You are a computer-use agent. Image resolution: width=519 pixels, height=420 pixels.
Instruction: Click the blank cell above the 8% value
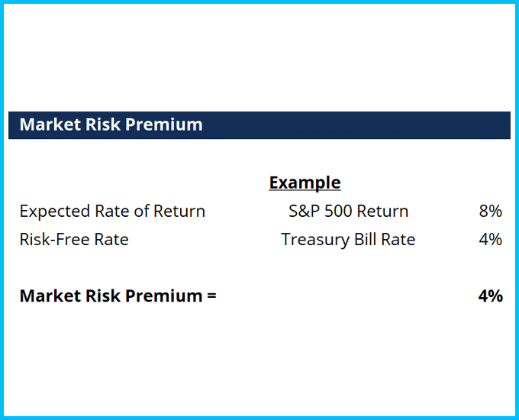490,183
